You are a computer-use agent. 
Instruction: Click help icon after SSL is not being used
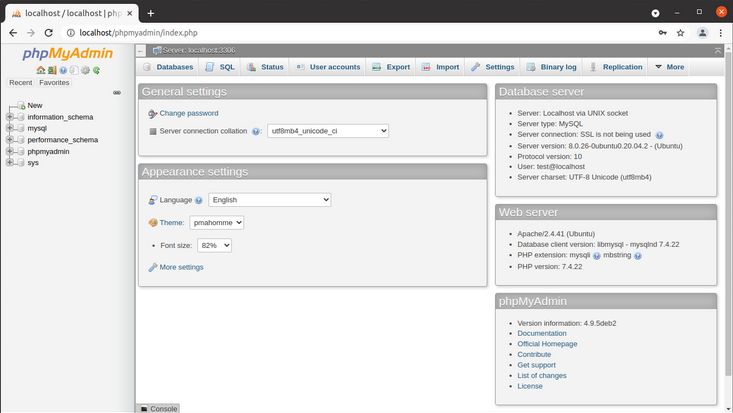click(659, 135)
